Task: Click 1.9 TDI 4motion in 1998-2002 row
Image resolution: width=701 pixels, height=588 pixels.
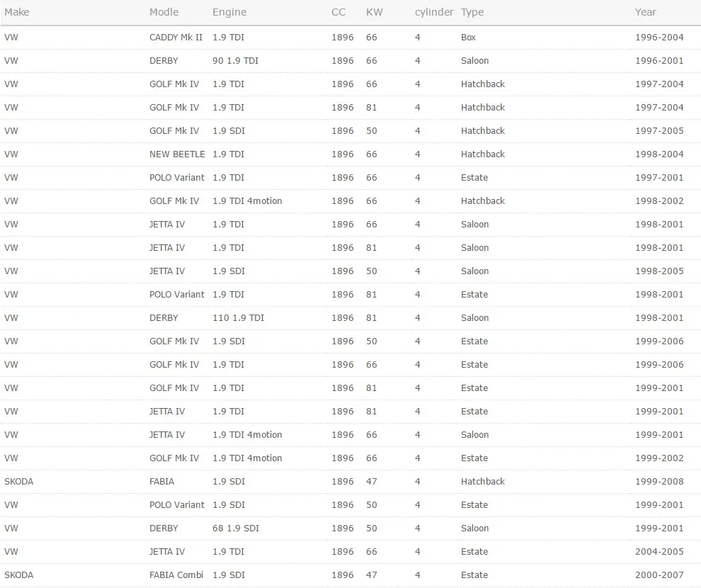Action: tap(247, 201)
